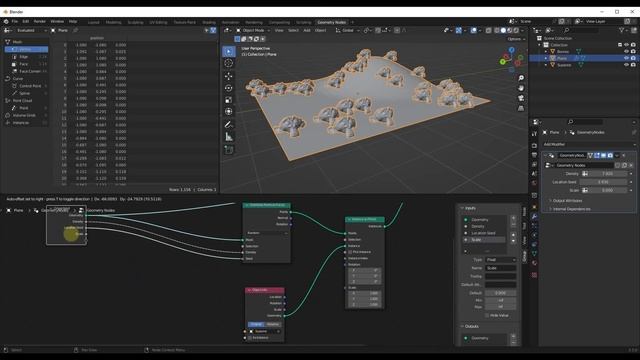Click the Relative button on Object Info node
The height and width of the screenshot is (360, 640).
pyautogui.click(x=273, y=324)
